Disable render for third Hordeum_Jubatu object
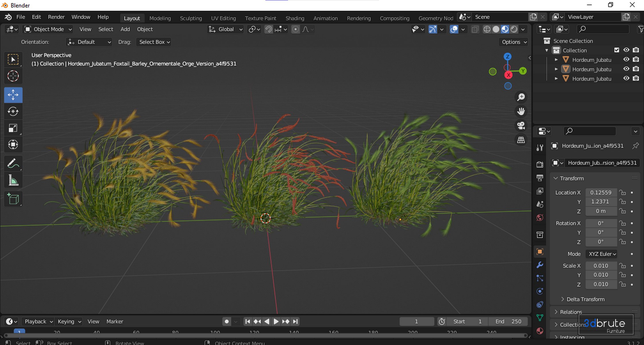Image resolution: width=644 pixels, height=345 pixels. (x=636, y=78)
